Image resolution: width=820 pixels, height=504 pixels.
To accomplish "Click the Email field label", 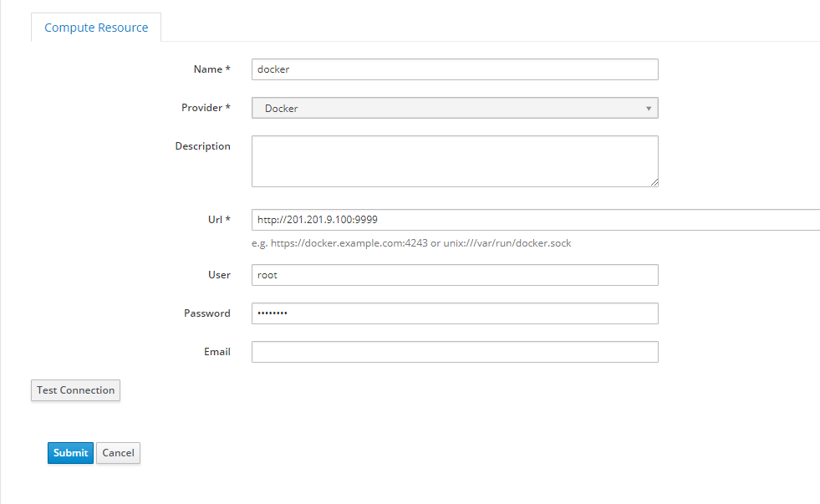I will [217, 352].
